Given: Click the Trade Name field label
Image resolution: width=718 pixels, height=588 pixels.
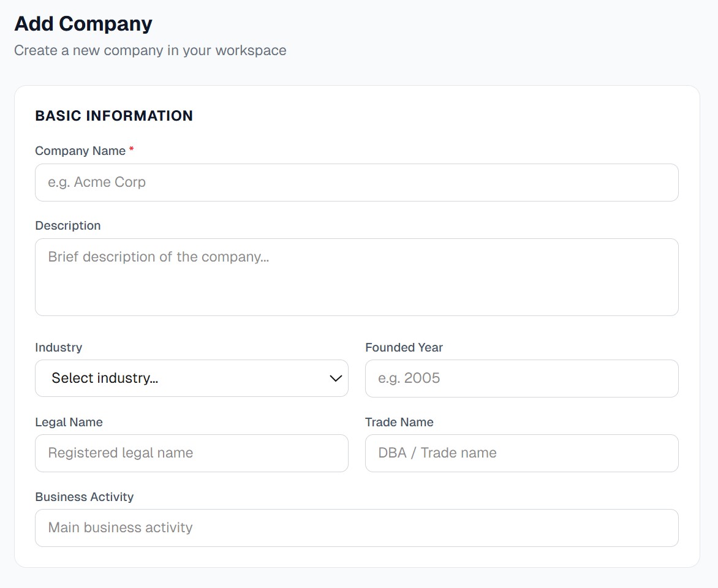Looking at the screenshot, I should [x=399, y=422].
